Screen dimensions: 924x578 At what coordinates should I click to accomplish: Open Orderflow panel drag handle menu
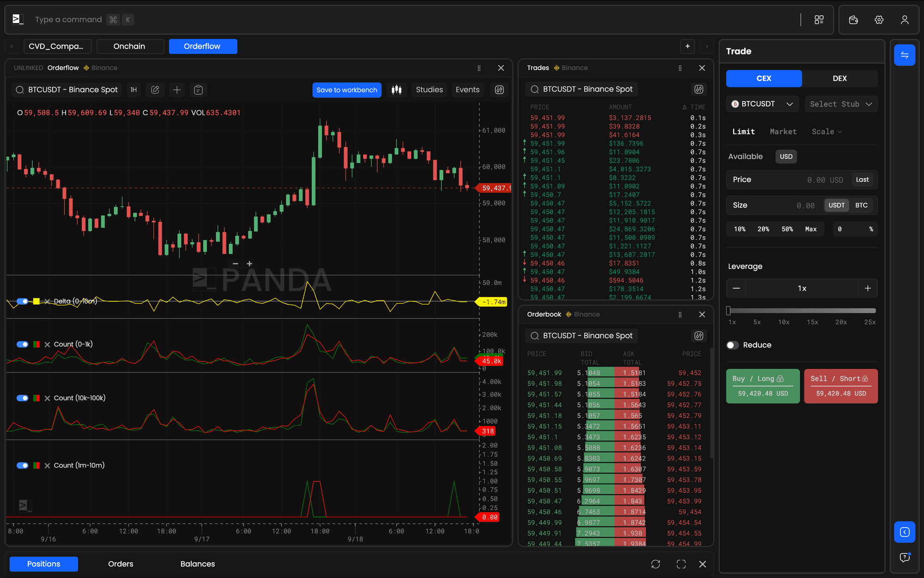click(479, 68)
